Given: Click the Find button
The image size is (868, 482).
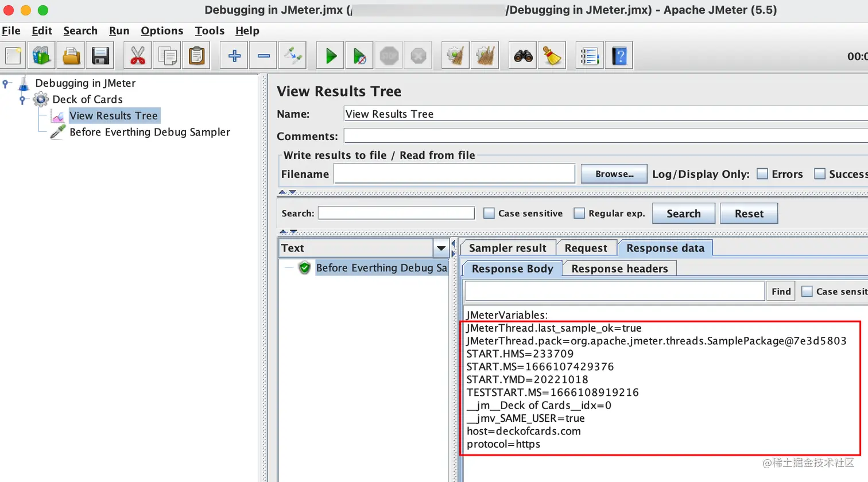Looking at the screenshot, I should click(x=781, y=291).
